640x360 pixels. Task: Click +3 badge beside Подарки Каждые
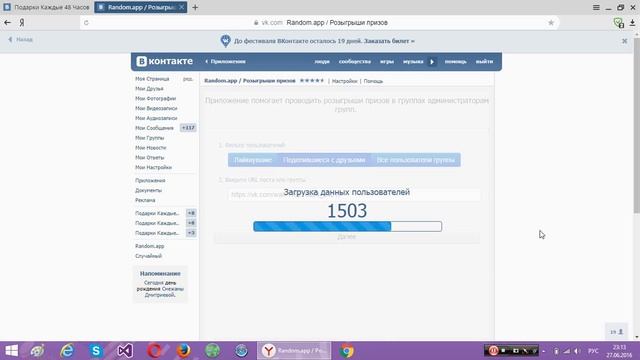coord(191,233)
